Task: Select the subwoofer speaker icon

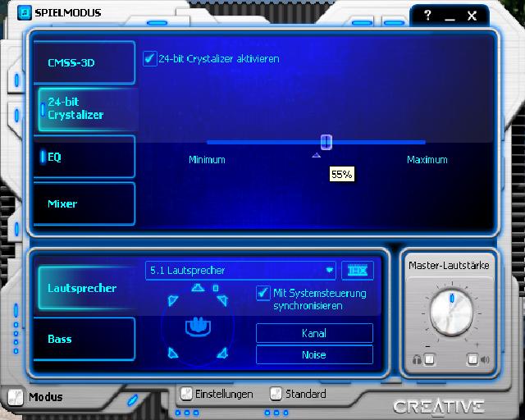Action: tap(216, 288)
